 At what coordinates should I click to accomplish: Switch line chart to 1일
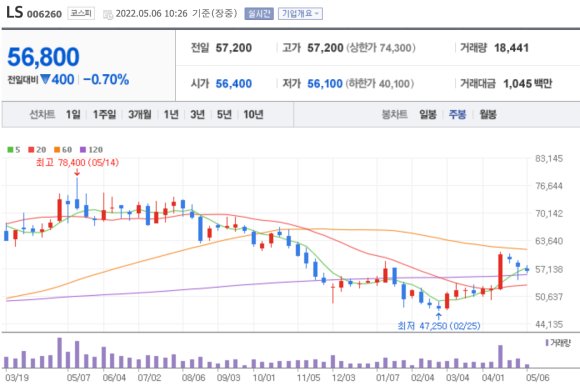pos(73,115)
